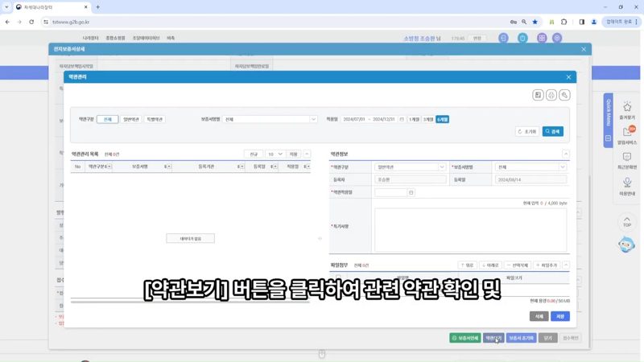Click the start date field 2024/07/01
The image size is (644, 362).
coord(354,119)
